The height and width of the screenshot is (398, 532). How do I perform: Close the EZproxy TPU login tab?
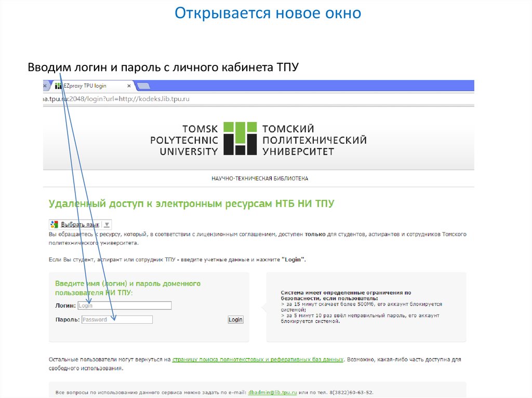(x=129, y=86)
